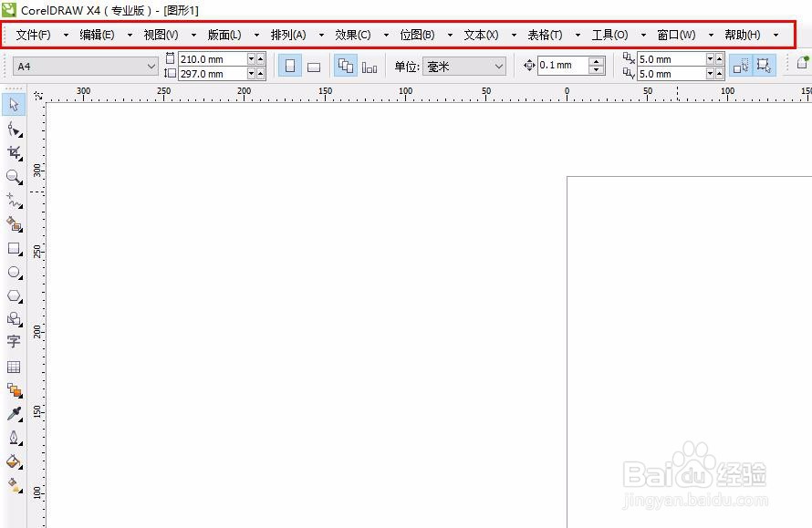Screen dimensions: 812x528
Task: Open the 效果(C) menu
Action: (x=353, y=35)
